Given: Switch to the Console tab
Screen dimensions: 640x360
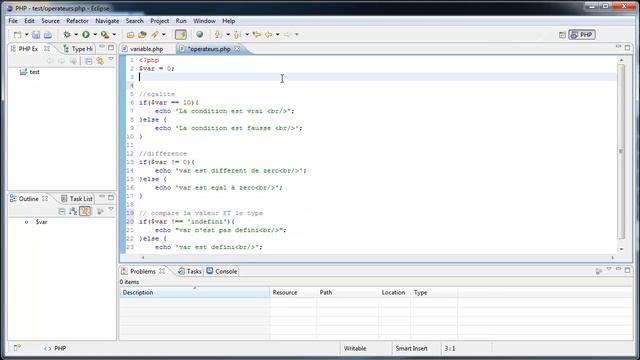Looking at the screenshot, I should pos(222,271).
